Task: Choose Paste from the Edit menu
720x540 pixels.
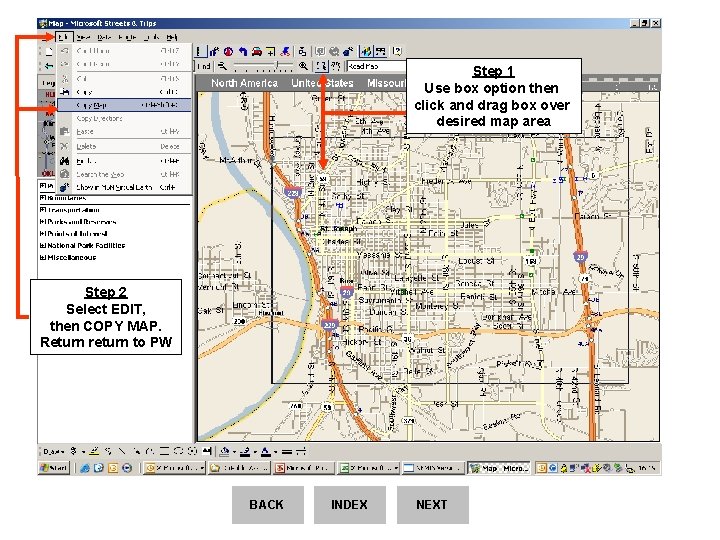Action: pos(124,132)
